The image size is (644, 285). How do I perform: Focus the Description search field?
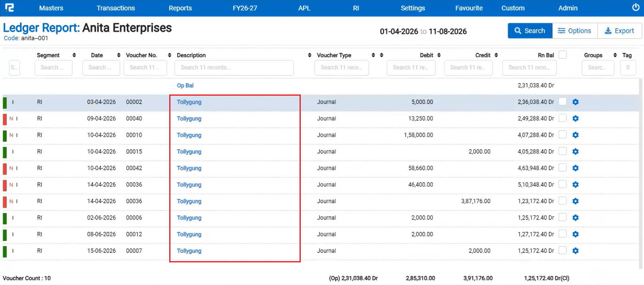[234, 67]
